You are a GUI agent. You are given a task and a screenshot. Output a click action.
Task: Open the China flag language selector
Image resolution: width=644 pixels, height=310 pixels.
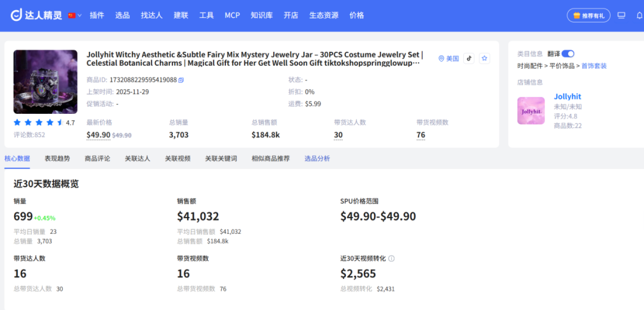(75, 15)
